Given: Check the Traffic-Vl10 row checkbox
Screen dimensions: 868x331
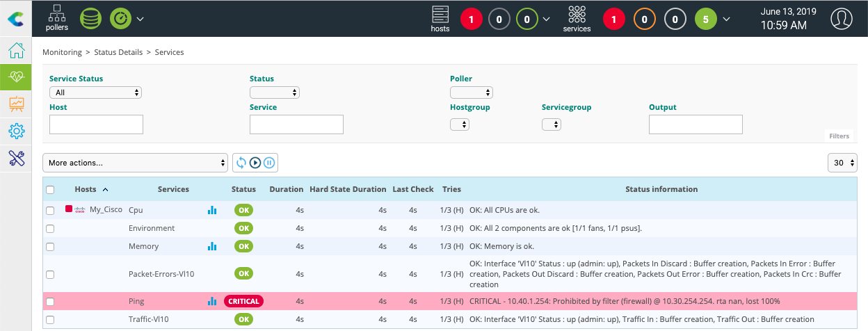Looking at the screenshot, I should click(50, 320).
